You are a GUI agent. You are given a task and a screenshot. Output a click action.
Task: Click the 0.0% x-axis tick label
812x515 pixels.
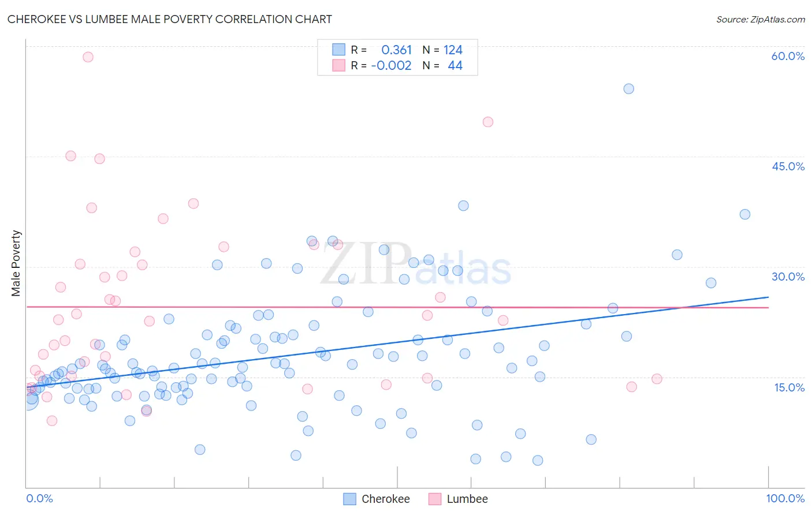(39, 498)
